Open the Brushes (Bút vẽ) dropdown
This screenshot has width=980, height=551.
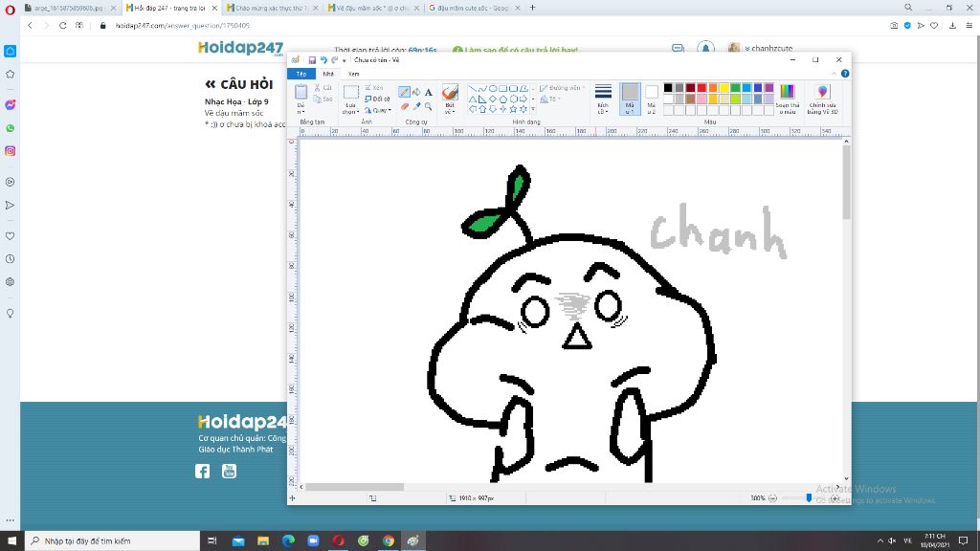tap(450, 99)
